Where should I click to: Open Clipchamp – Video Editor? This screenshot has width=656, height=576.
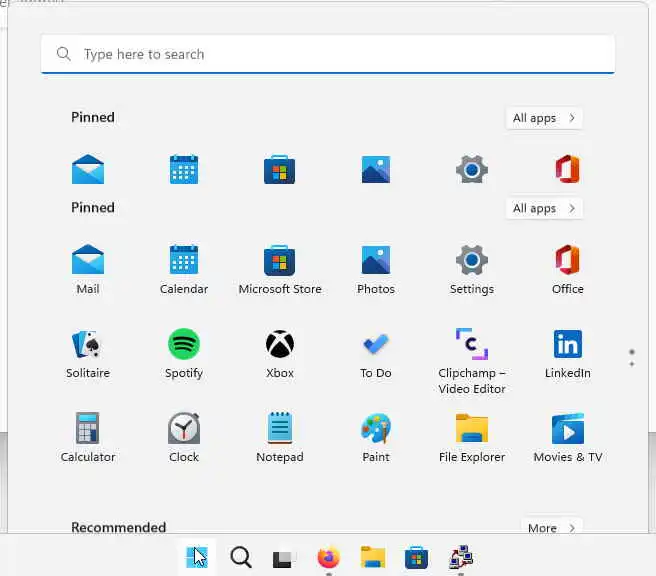coord(472,361)
